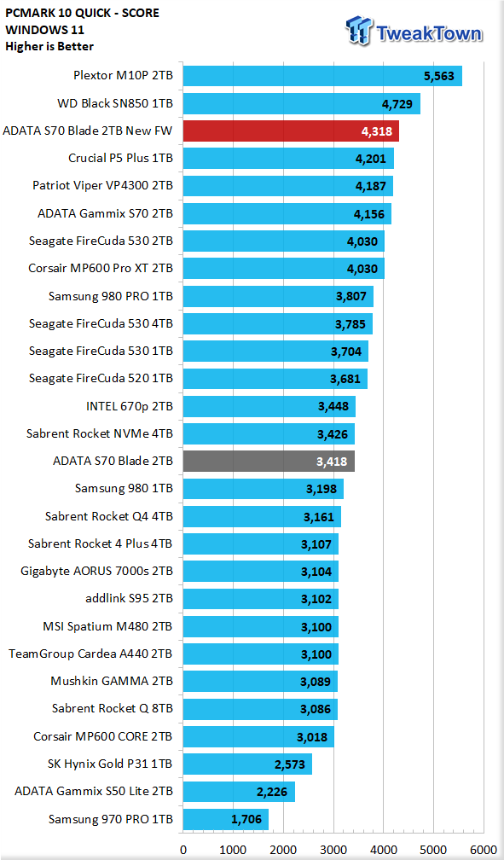Click the 5,563 score value
Image resolution: width=504 pixels, height=860 pixels.
439,76
